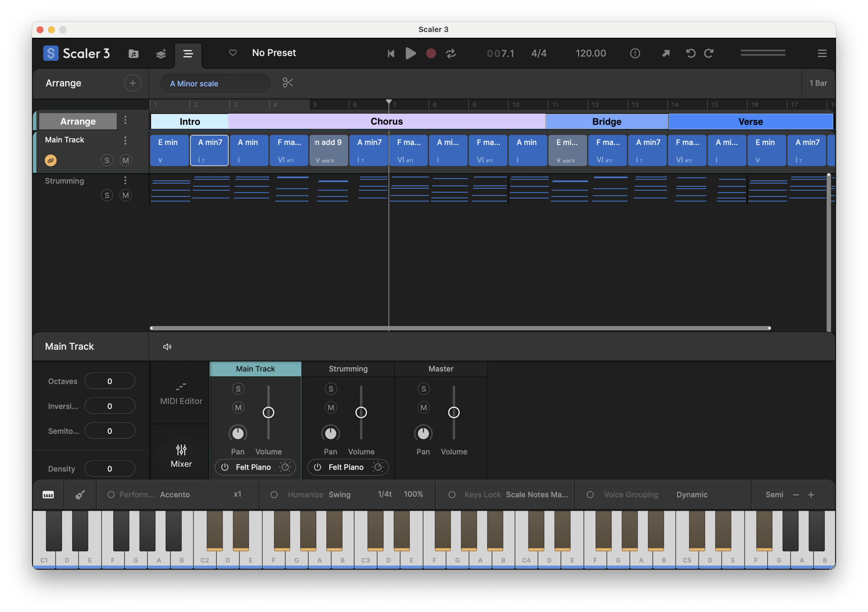This screenshot has height=612, width=868.
Task: Solo the Main Track mixer channel
Action: (x=238, y=389)
